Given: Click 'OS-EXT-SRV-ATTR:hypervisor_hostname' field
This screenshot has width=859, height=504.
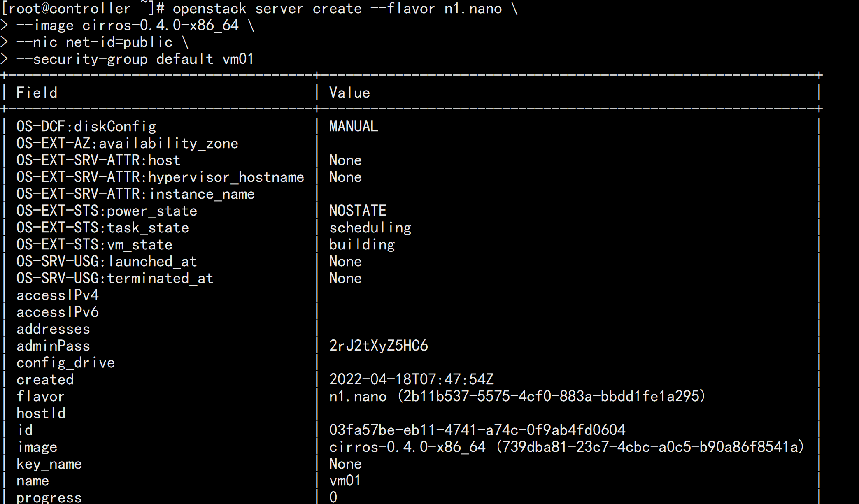Looking at the screenshot, I should pos(161,177).
